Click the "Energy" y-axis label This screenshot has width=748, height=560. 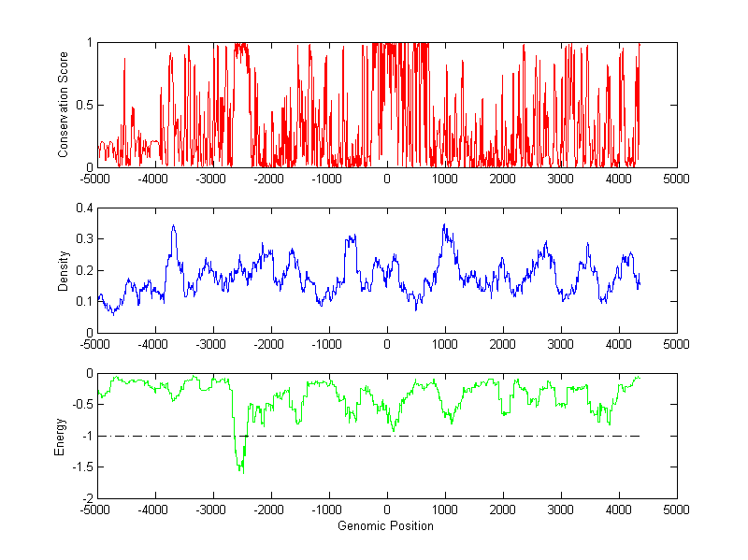(x=59, y=437)
